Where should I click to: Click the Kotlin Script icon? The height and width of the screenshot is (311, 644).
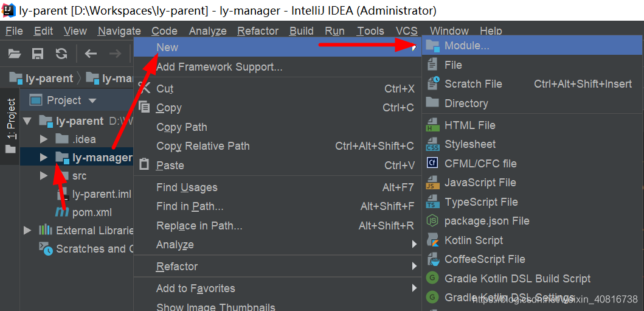click(433, 240)
